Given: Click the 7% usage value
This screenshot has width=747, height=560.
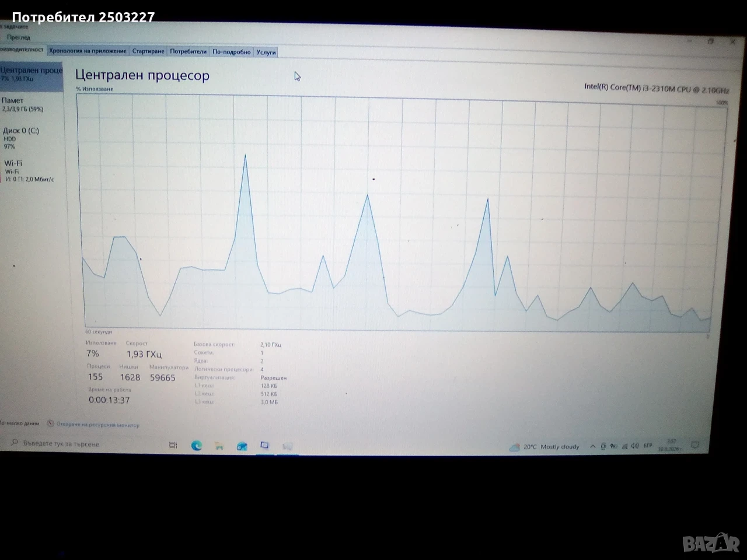Looking at the screenshot, I should 93,353.
